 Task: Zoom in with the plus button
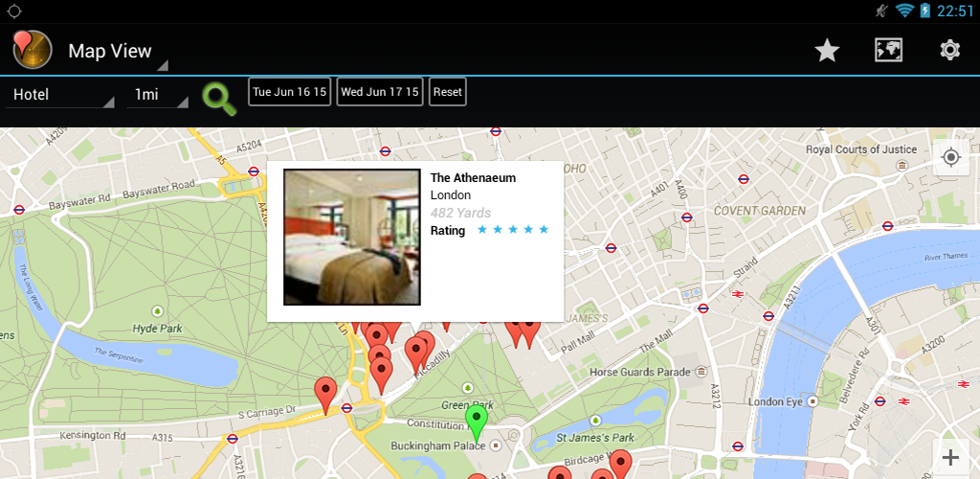pyautogui.click(x=950, y=457)
